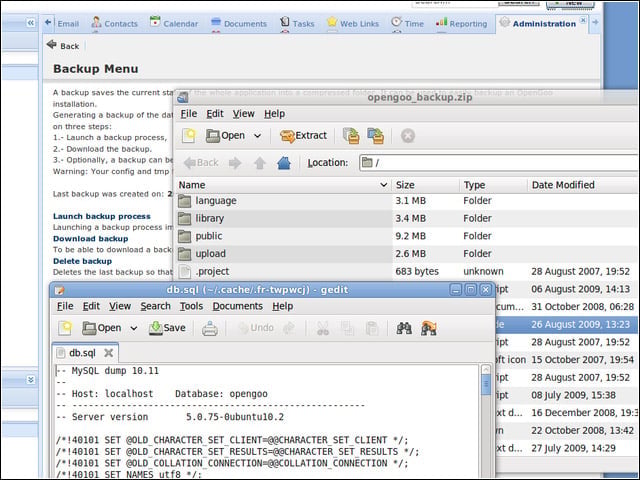Click the Back link in OpenGoo
This screenshot has width=640, height=480.
[63, 45]
